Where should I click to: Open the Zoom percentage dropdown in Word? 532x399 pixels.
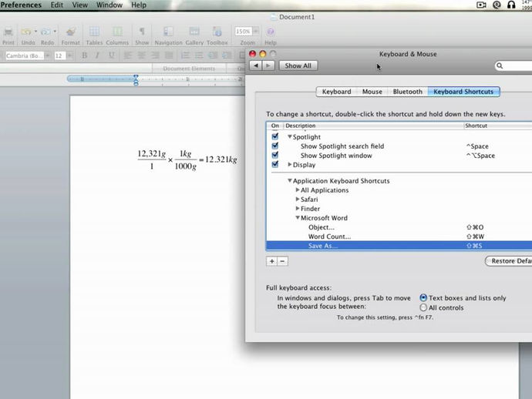(x=256, y=32)
